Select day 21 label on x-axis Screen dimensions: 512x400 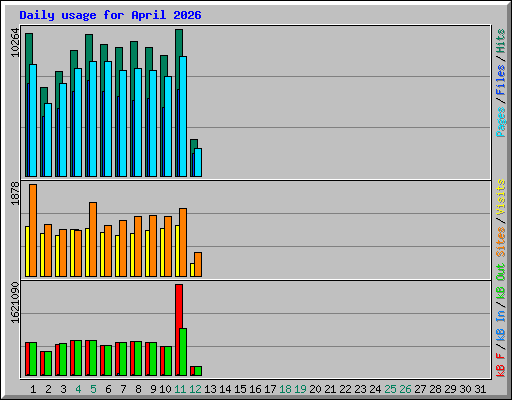coord(330,389)
